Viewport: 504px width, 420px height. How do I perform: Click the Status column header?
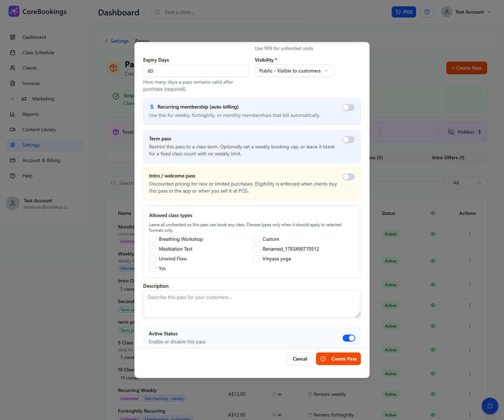pos(388,213)
